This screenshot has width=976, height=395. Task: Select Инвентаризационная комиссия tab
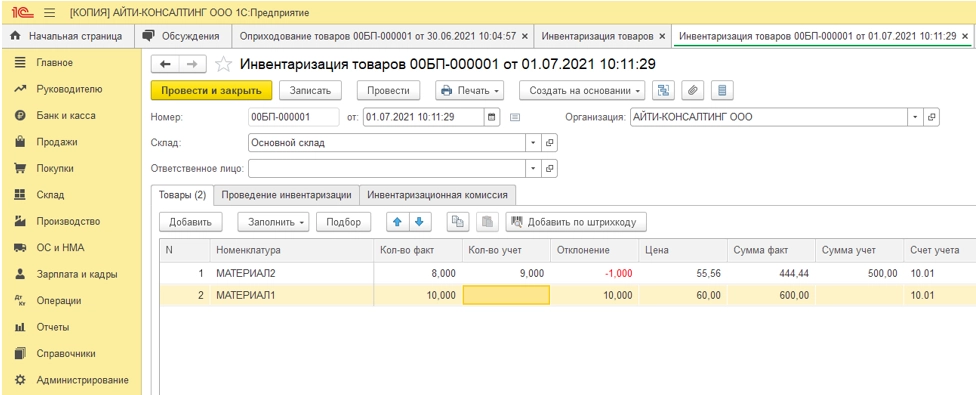438,195
